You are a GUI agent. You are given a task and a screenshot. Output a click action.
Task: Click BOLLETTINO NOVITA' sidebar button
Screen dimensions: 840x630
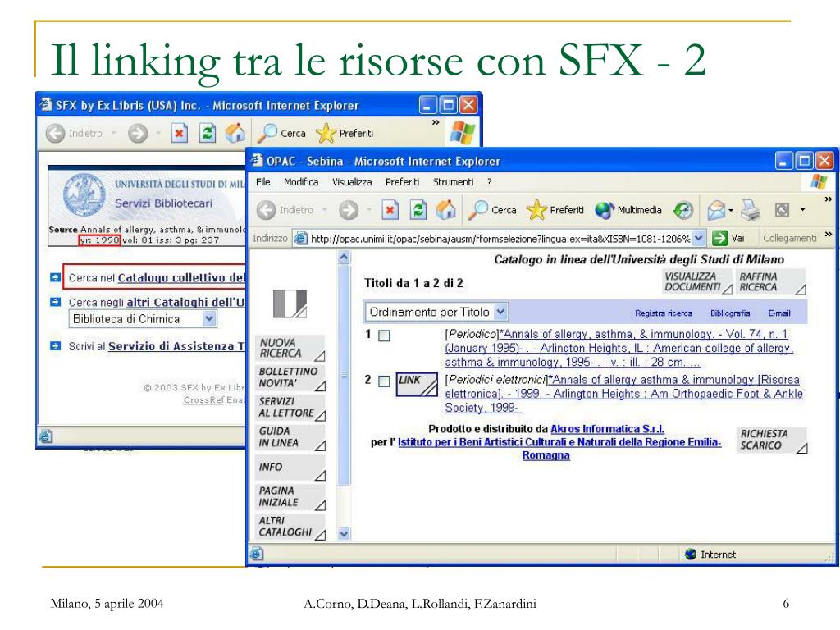coord(291,377)
